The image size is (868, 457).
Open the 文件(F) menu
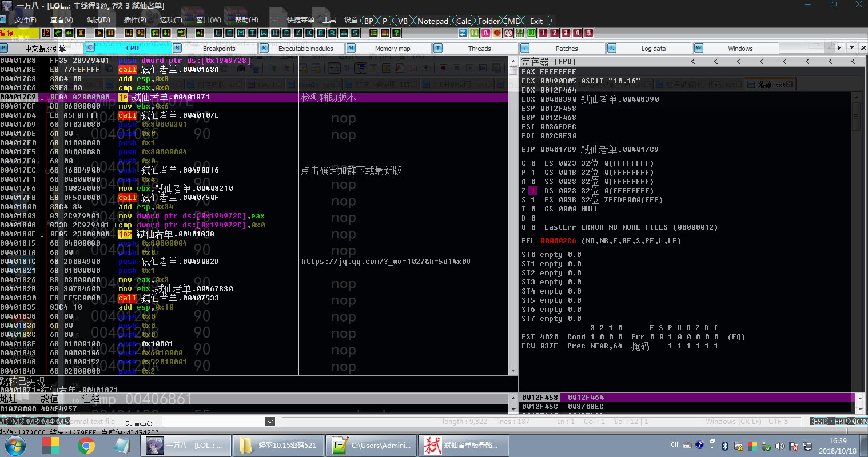pyautogui.click(x=26, y=20)
